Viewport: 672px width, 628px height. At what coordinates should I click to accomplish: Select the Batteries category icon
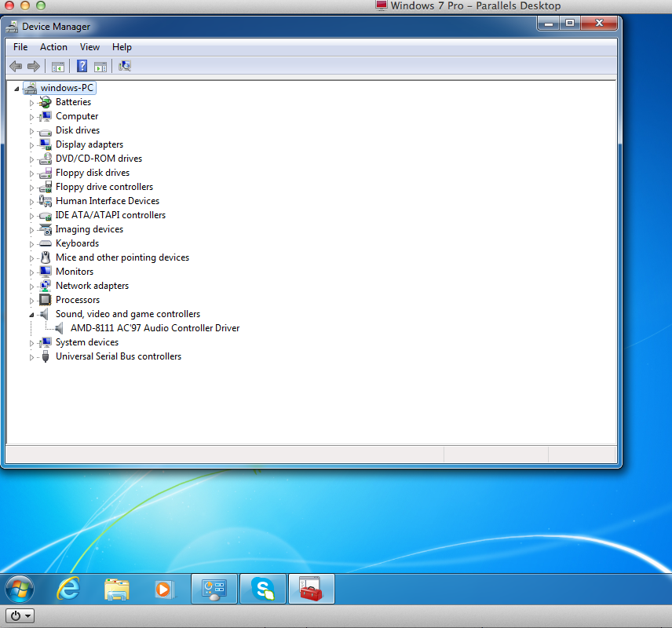45,102
